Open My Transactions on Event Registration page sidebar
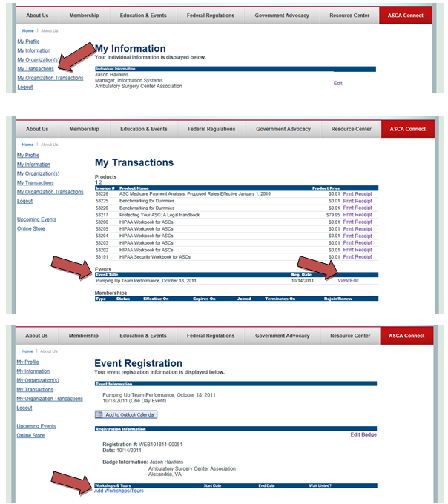This screenshot has height=504, width=448. (35, 390)
